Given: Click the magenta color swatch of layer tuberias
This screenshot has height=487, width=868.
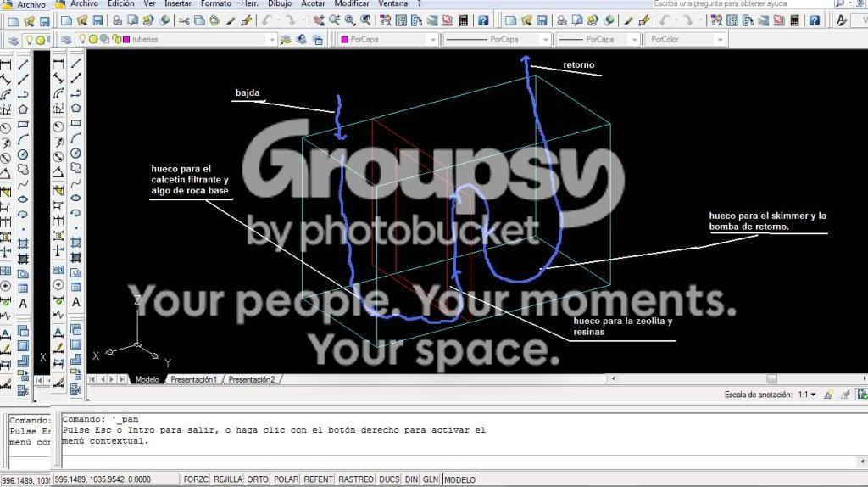Looking at the screenshot, I should [x=126, y=39].
